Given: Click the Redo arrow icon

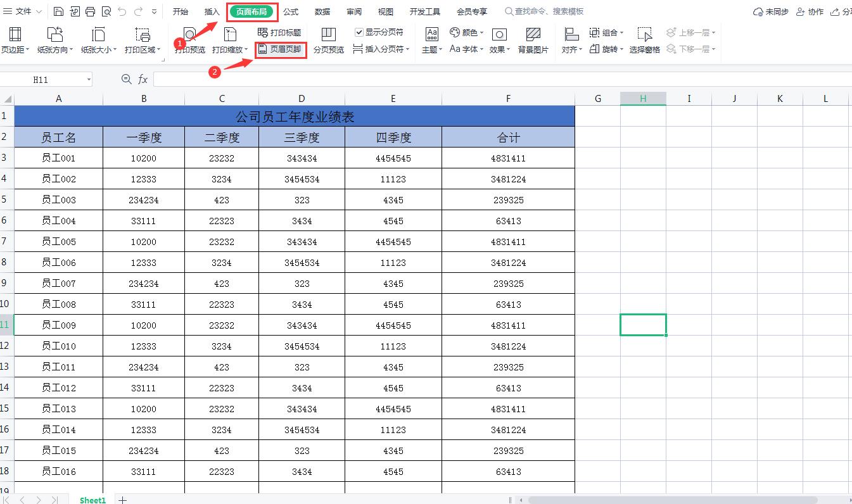Looking at the screenshot, I should (x=138, y=11).
